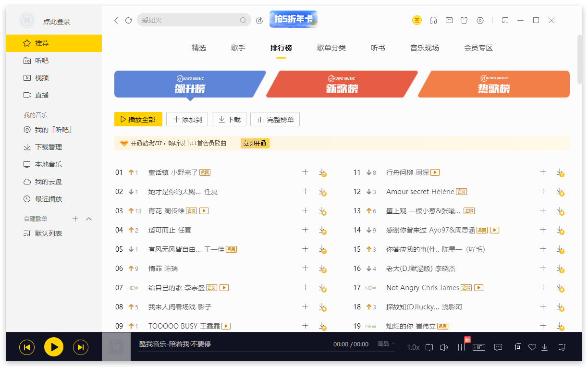588x367 pixels.
Task: Collapse the 自建歌单 playlist section
Action: [88, 219]
